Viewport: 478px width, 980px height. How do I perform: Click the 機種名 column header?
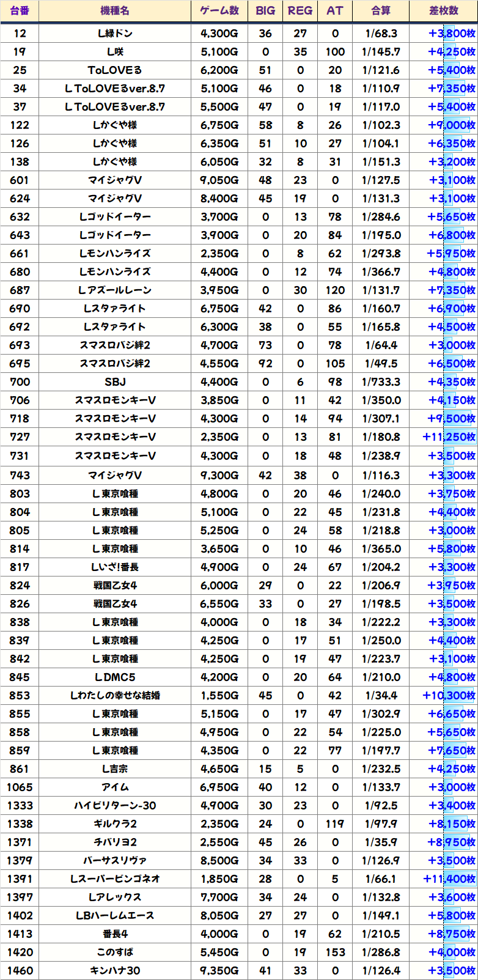click(115, 11)
